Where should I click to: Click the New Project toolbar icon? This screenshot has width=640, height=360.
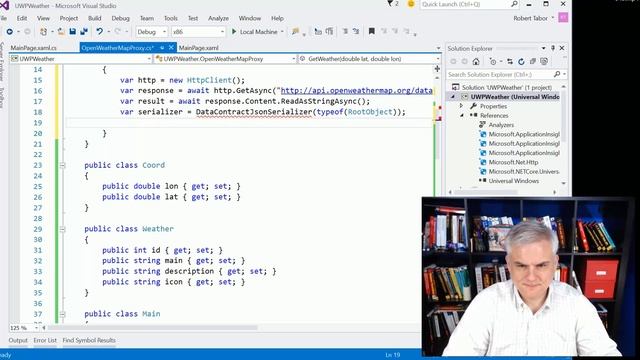tap(43, 31)
